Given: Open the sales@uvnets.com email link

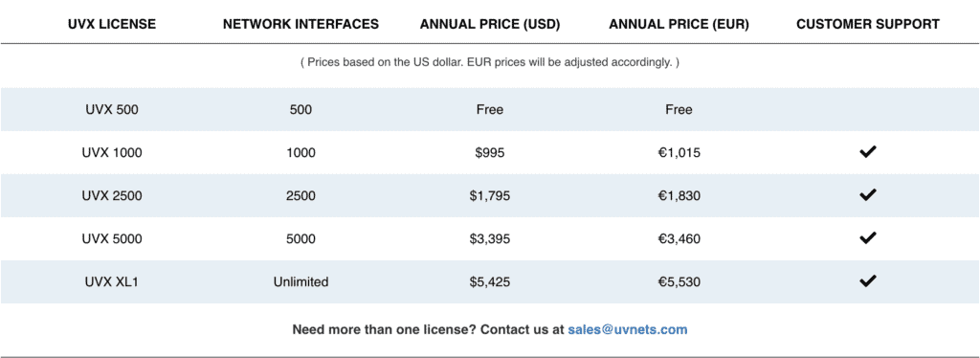Looking at the screenshot, I should (628, 329).
